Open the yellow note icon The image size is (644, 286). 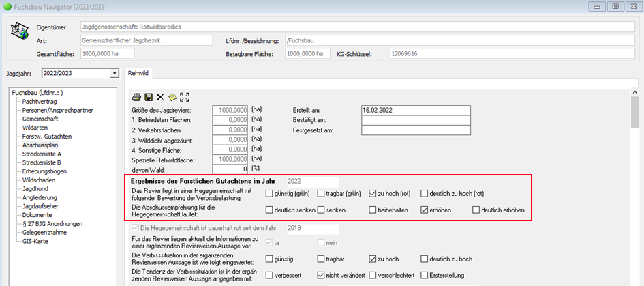click(172, 97)
